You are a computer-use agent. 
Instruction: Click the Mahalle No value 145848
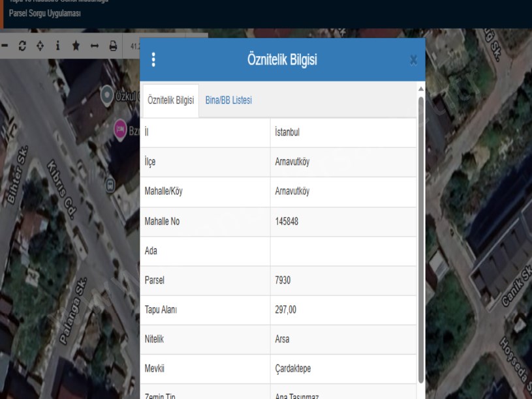tap(343, 222)
